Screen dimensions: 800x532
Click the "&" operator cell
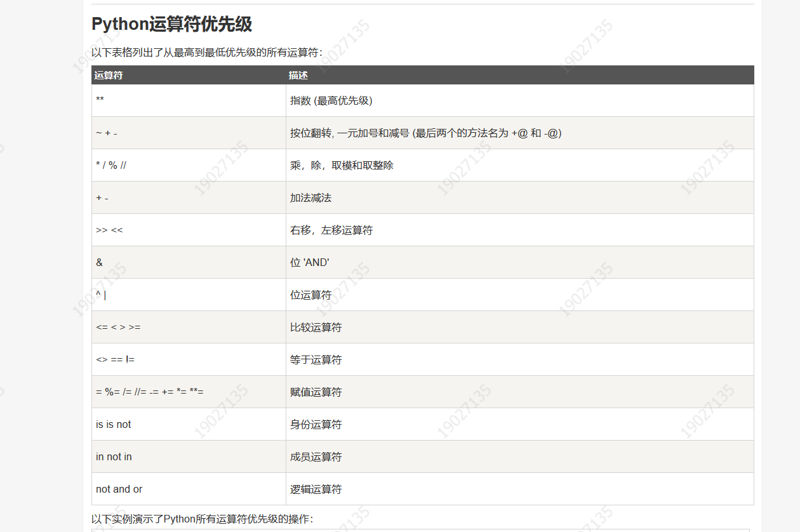coord(189,262)
